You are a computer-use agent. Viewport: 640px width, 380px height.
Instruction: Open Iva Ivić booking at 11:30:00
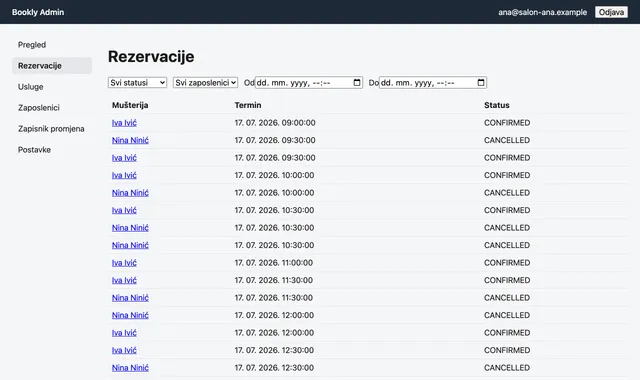(124, 280)
